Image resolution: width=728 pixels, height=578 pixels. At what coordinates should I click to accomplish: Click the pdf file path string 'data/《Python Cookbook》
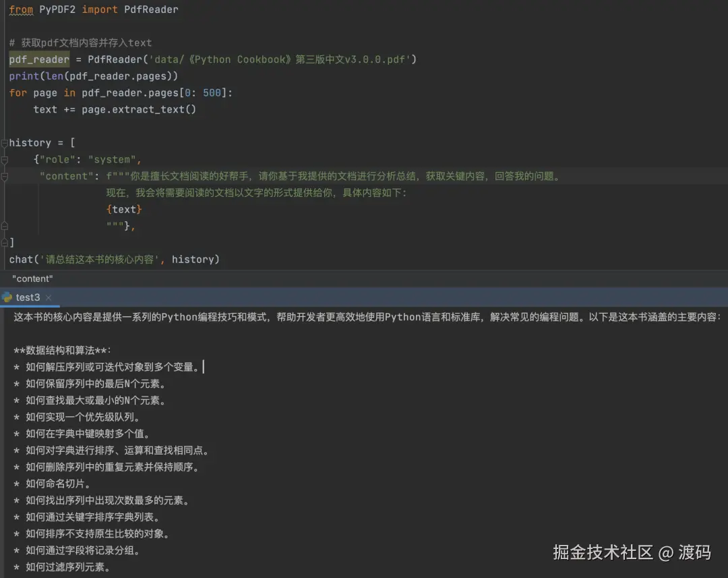point(280,59)
